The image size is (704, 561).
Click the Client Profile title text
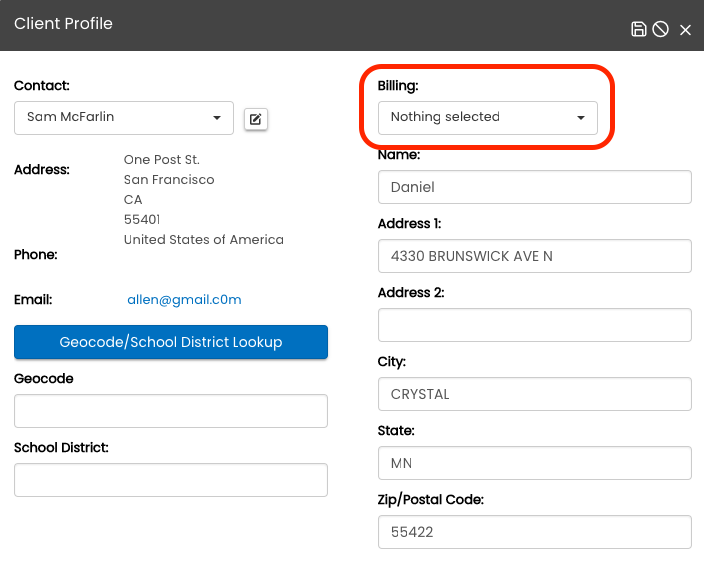63,23
